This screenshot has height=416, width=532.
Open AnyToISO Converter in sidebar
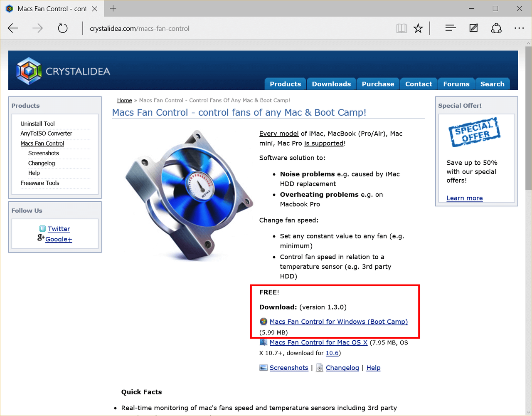pyautogui.click(x=46, y=134)
